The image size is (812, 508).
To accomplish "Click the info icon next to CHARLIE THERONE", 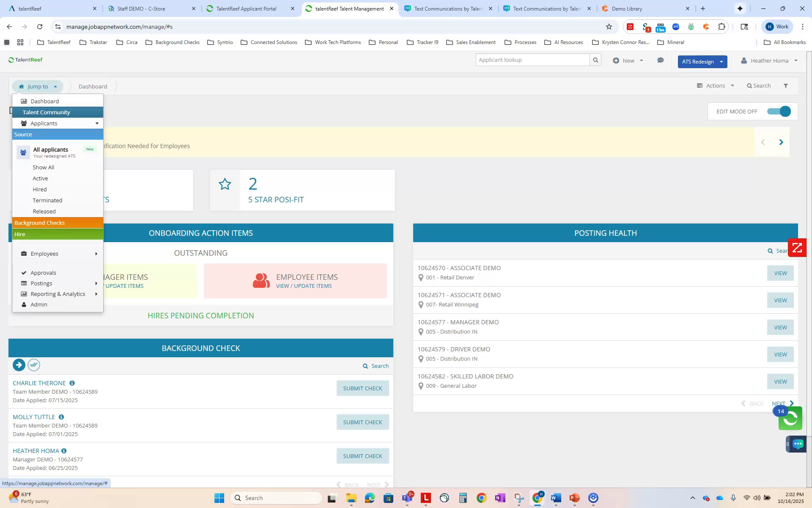I will 71,383.
